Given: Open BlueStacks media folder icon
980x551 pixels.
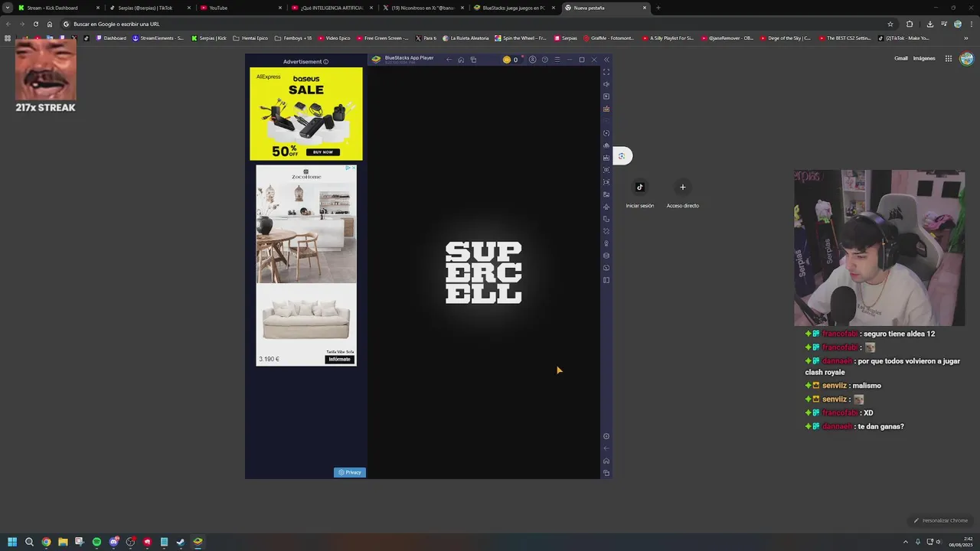Looking at the screenshot, I should (x=606, y=194).
